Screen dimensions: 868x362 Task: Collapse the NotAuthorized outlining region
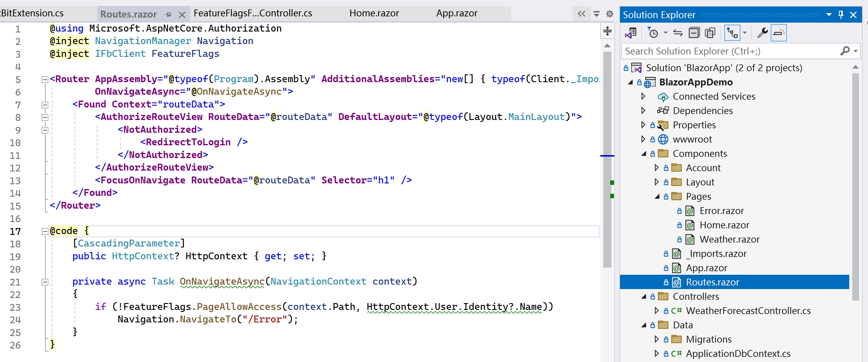tap(45, 130)
